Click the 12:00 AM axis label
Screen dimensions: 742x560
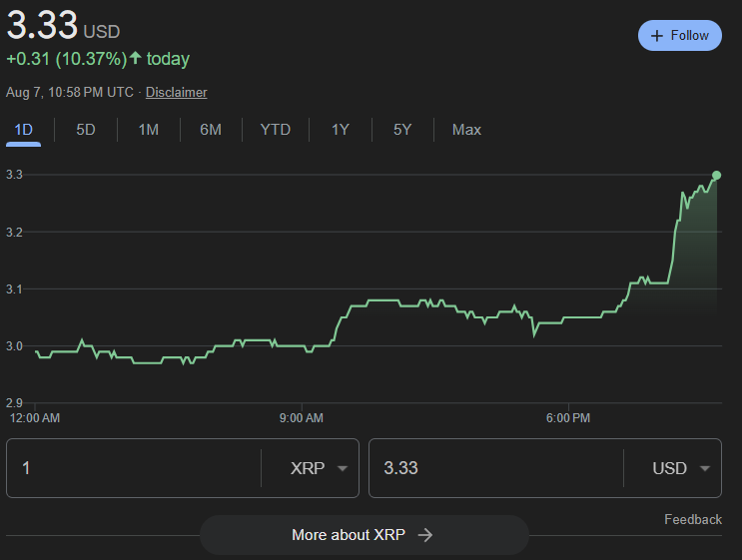click(35, 418)
